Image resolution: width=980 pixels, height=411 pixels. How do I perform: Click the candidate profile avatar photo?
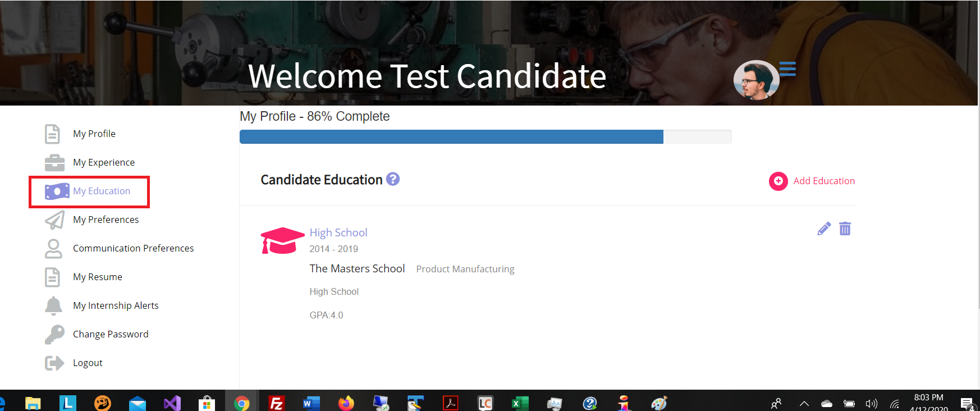point(756,80)
